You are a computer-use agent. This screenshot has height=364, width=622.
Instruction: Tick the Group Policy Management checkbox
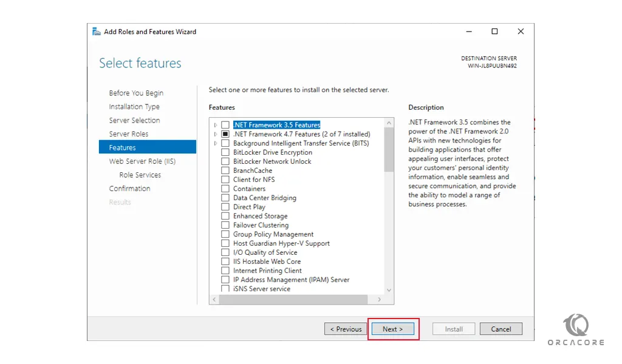coord(225,234)
